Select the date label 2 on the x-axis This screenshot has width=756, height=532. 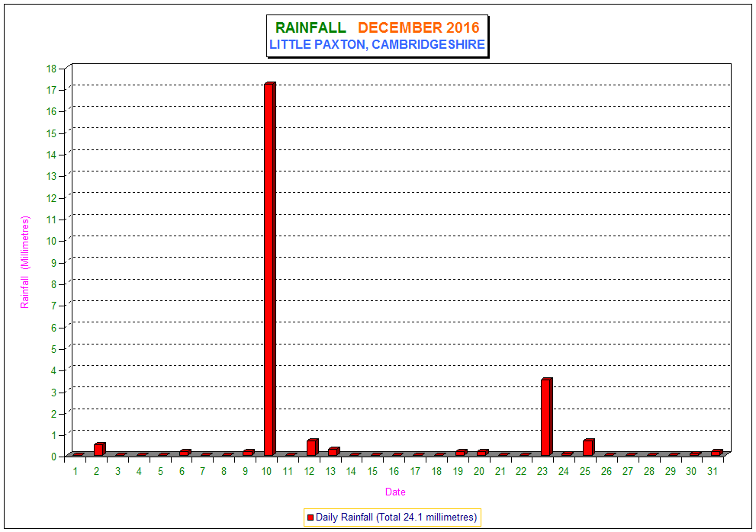tap(96, 471)
